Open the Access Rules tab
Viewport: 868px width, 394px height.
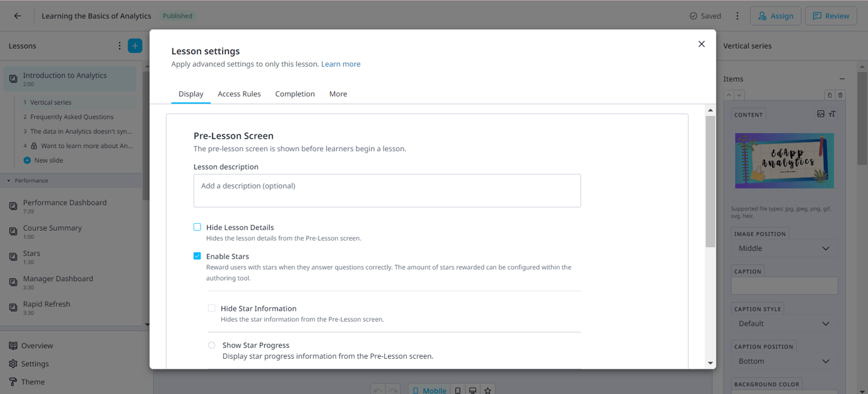pyautogui.click(x=239, y=94)
